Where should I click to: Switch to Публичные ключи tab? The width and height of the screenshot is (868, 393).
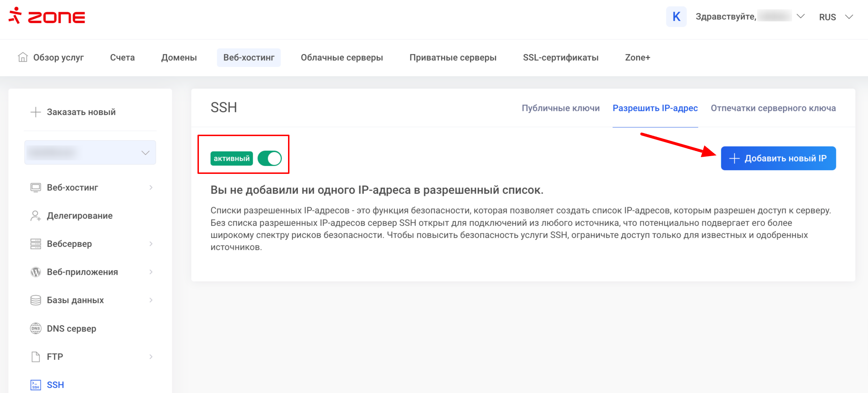[x=560, y=108]
